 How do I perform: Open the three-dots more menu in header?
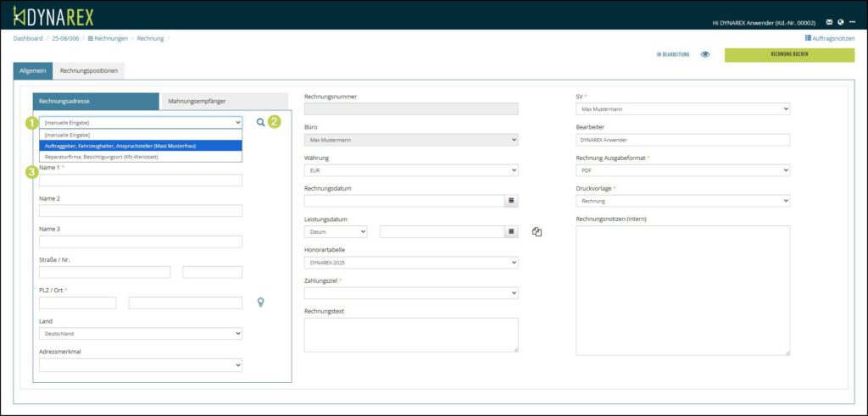pos(852,22)
